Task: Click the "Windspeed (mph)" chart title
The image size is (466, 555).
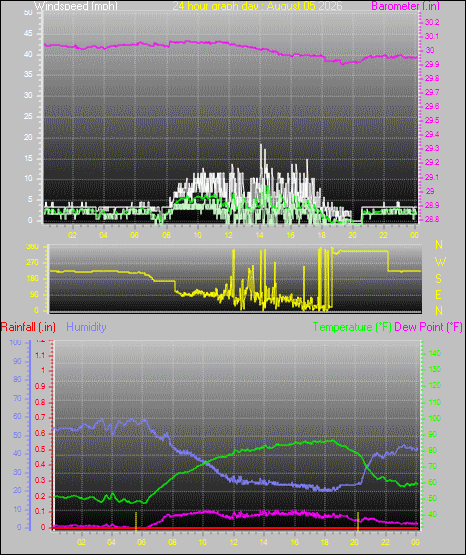Action: 76,6
